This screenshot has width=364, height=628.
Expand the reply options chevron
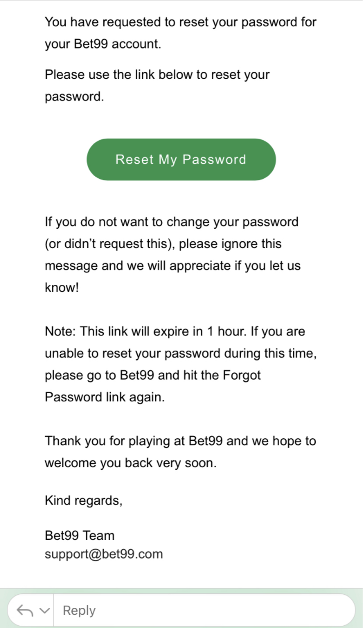pos(44,611)
